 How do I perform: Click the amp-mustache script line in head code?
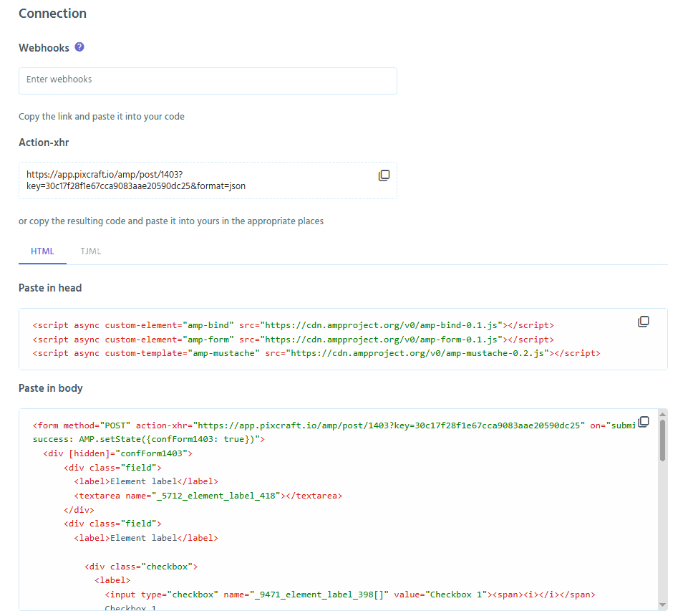316,353
